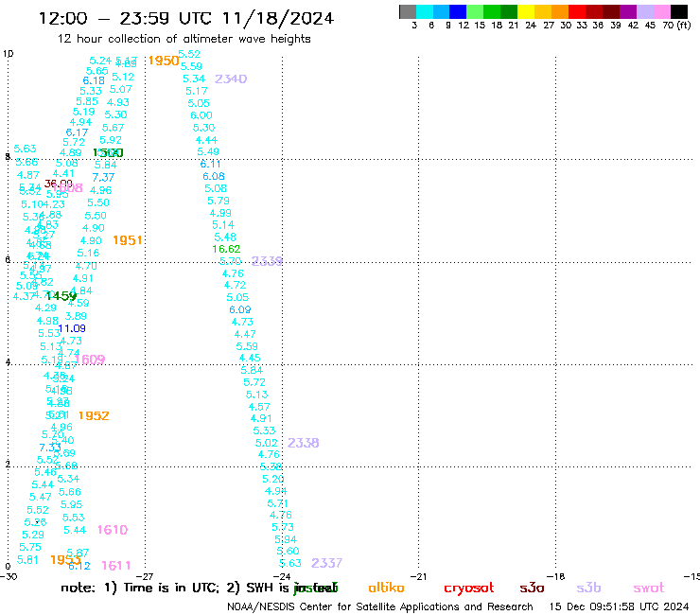This screenshot has width=700, height=615.
Task: Click the bright red legend swatch
Action: click(577, 11)
